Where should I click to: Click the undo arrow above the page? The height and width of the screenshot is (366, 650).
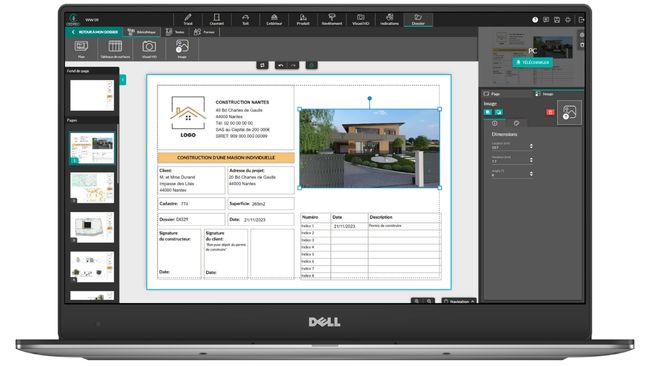pos(281,65)
